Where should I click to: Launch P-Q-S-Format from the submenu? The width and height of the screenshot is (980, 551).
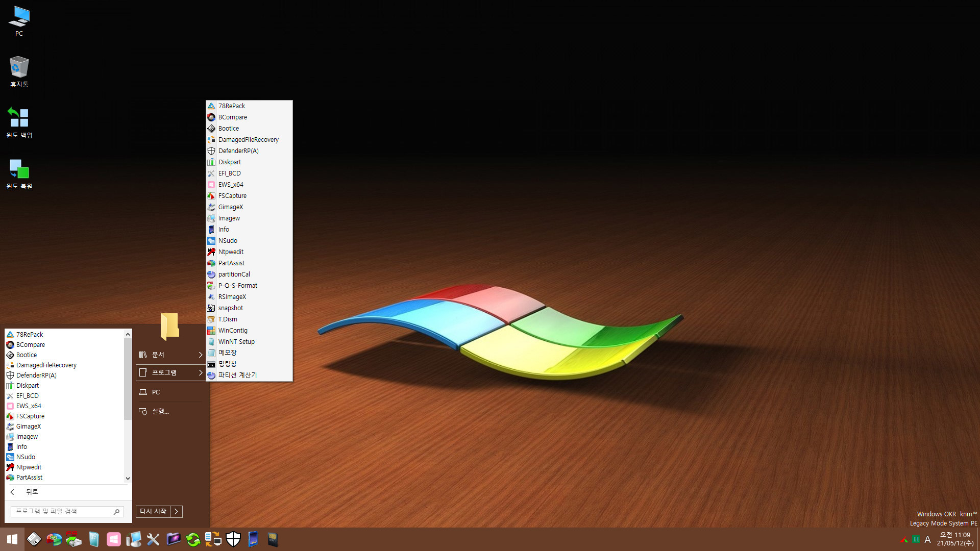pyautogui.click(x=249, y=286)
